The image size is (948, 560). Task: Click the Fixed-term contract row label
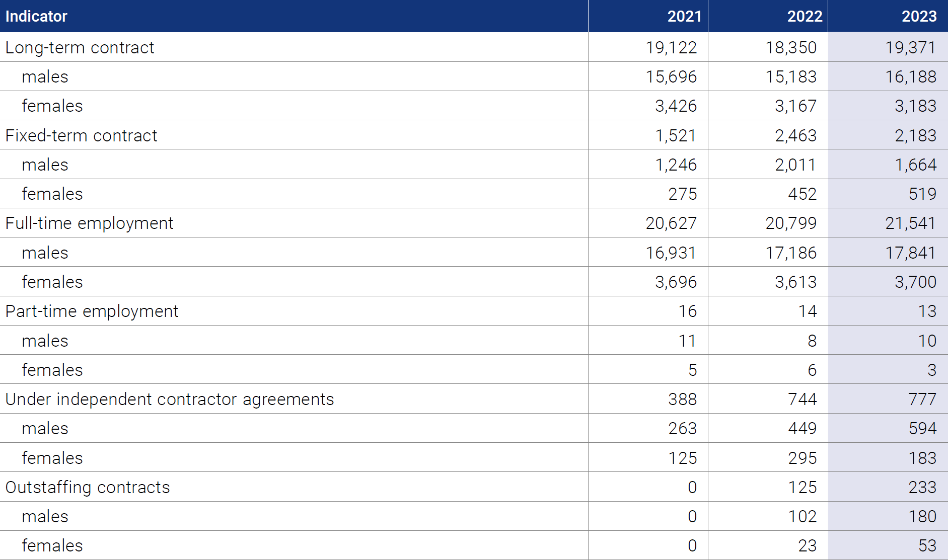[81, 135]
